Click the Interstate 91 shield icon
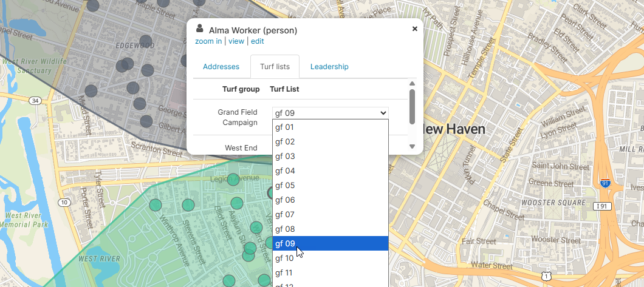The width and height of the screenshot is (644, 287). coord(605,184)
